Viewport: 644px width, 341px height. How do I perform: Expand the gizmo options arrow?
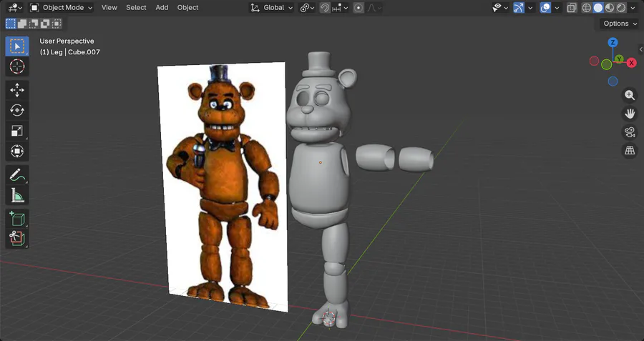(530, 8)
